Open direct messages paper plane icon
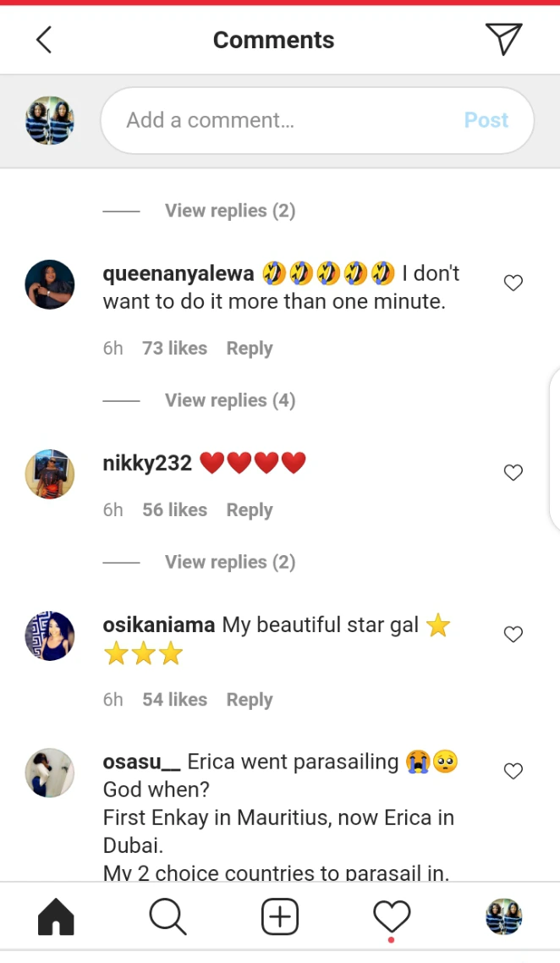560x963 pixels. tap(503, 39)
